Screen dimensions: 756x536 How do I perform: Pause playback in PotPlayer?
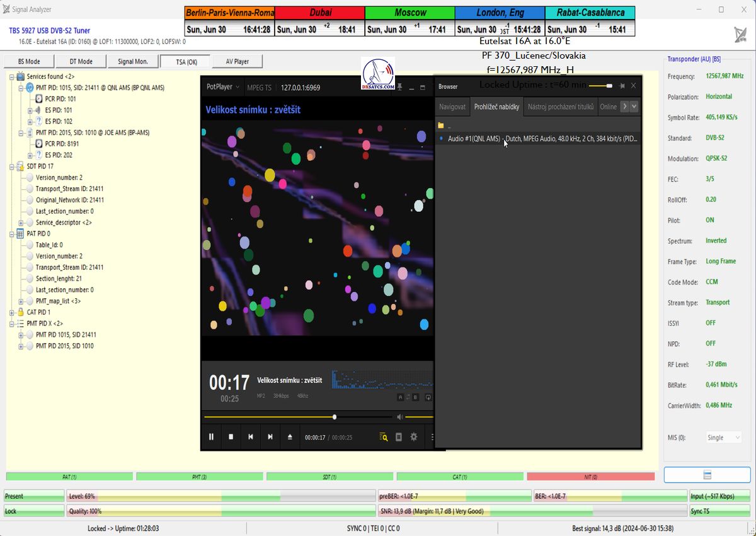(212, 437)
